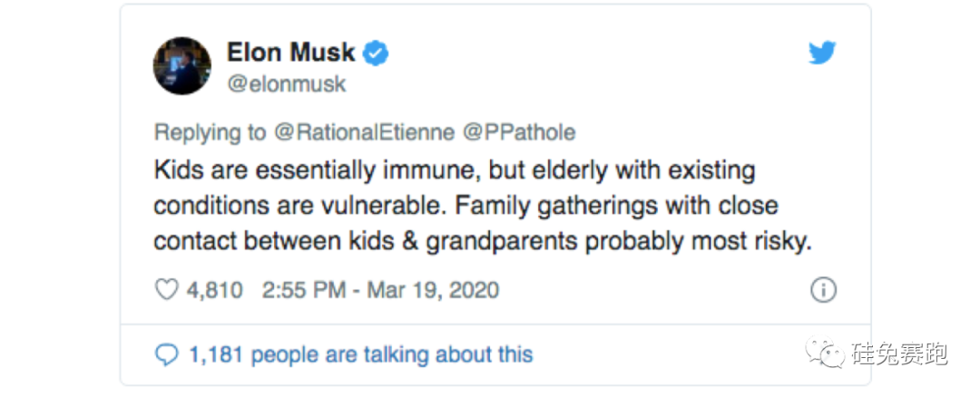The width and height of the screenshot is (980, 397).
Task: Click the 4,810 likes count
Action: click(214, 290)
